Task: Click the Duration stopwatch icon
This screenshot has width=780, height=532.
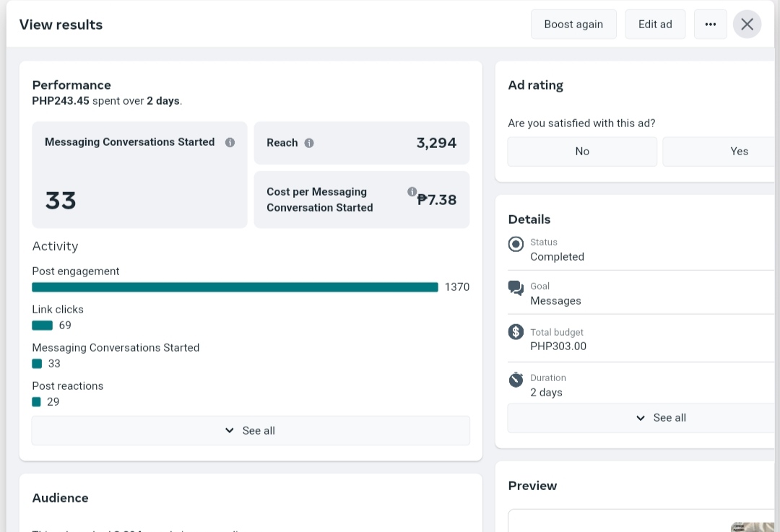Action: [x=516, y=379]
